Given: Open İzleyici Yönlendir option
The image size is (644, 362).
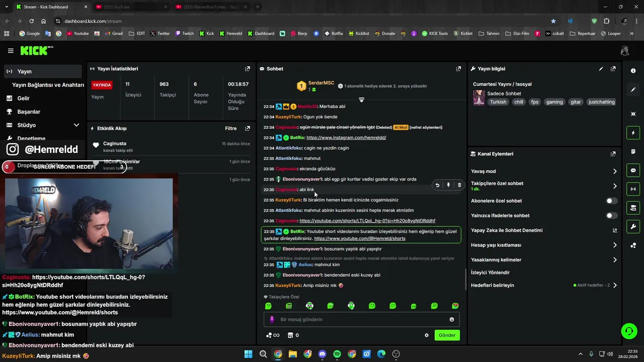Looking at the screenshot, I should (x=490, y=273).
